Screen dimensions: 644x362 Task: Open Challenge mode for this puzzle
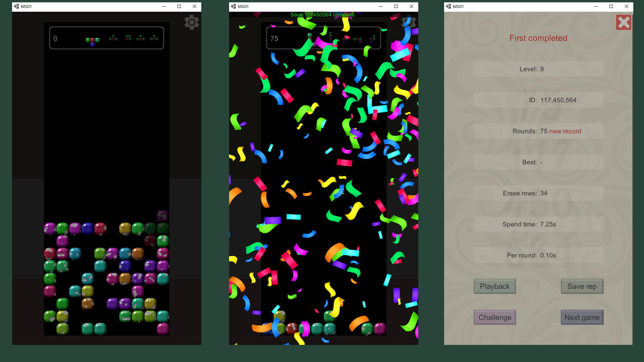pyautogui.click(x=494, y=317)
